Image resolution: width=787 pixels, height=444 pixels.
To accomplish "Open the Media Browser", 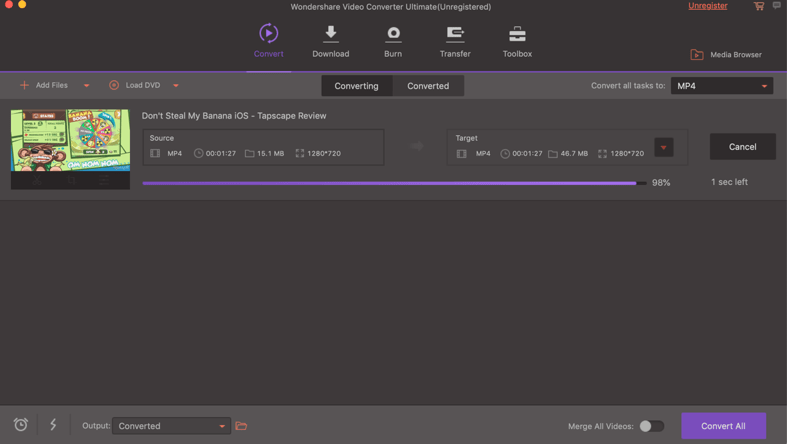I will point(726,55).
